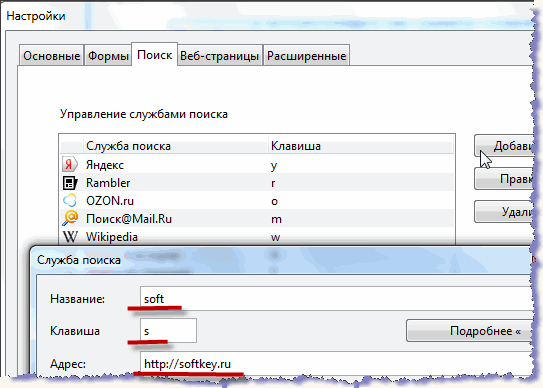Click the Яндекс search engine icon
543x388 pixels.
click(x=70, y=165)
